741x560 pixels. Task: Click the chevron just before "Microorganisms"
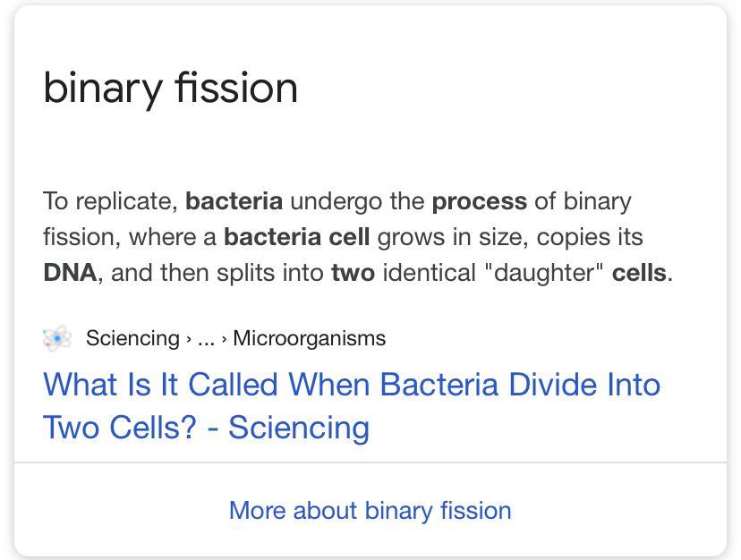tap(225, 338)
